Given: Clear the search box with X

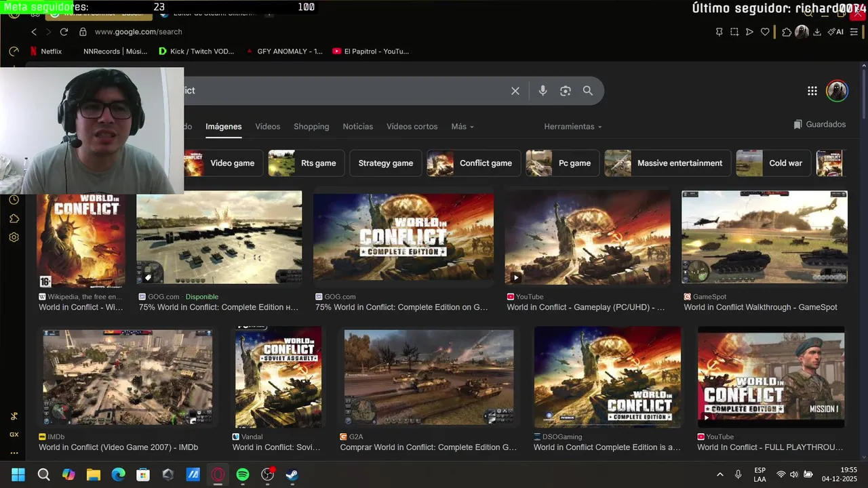Looking at the screenshot, I should 515,91.
